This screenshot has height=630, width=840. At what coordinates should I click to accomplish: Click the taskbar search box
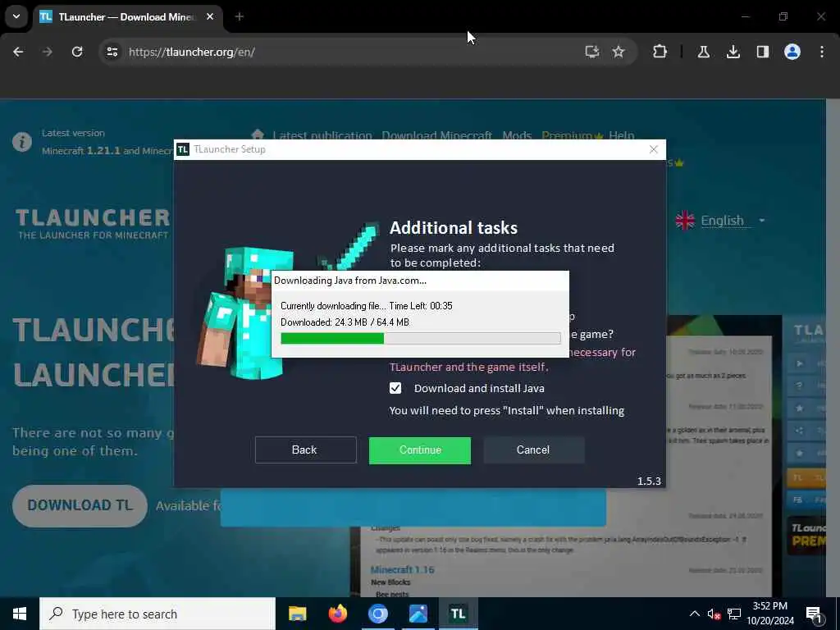pos(157,614)
